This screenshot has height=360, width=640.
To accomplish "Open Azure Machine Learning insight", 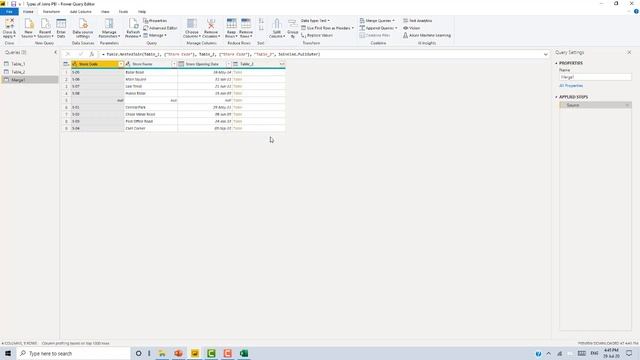I will (x=427, y=36).
